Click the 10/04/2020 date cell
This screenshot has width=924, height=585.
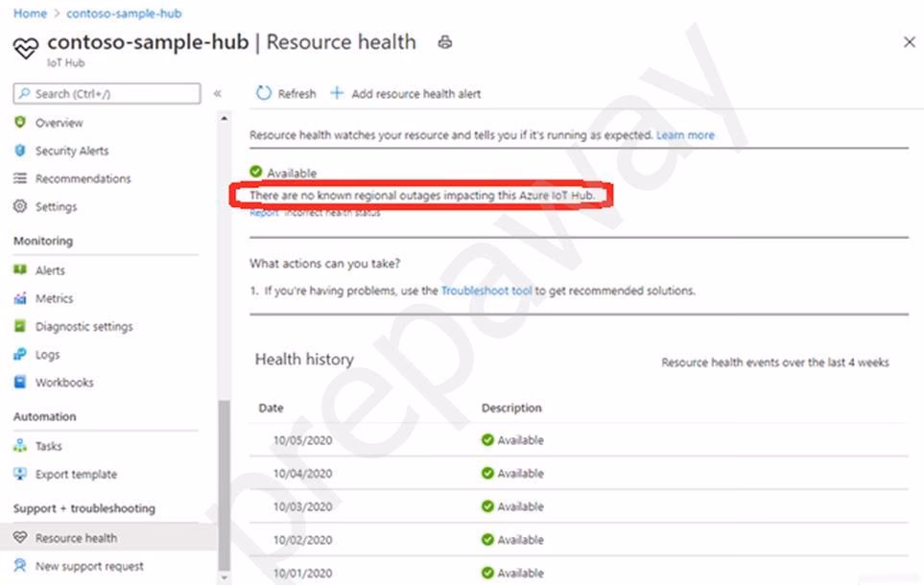pyautogui.click(x=303, y=473)
